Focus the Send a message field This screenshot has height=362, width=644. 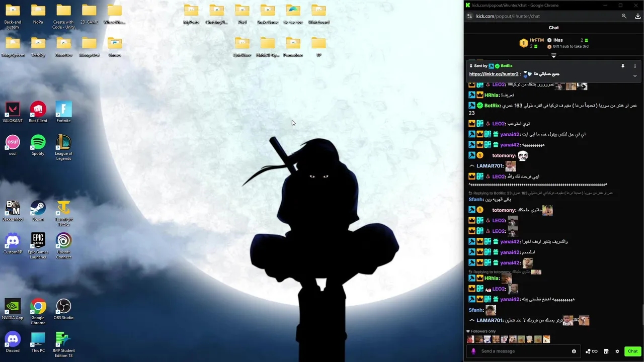point(523,351)
